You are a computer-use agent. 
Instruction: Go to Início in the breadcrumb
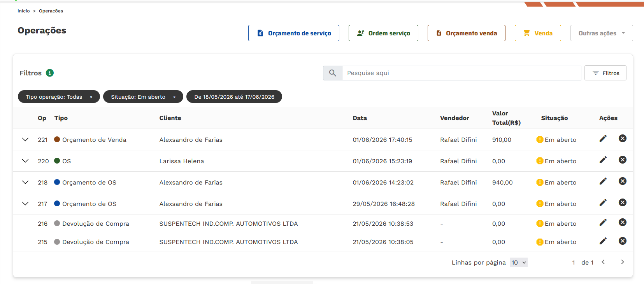pyautogui.click(x=23, y=11)
